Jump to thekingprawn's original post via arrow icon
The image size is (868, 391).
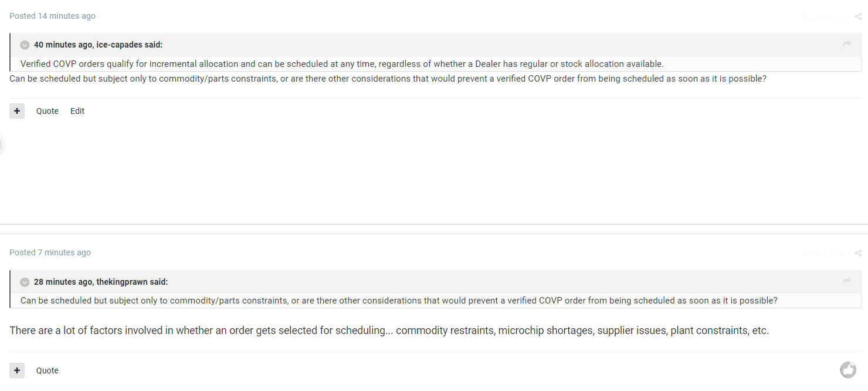(847, 281)
